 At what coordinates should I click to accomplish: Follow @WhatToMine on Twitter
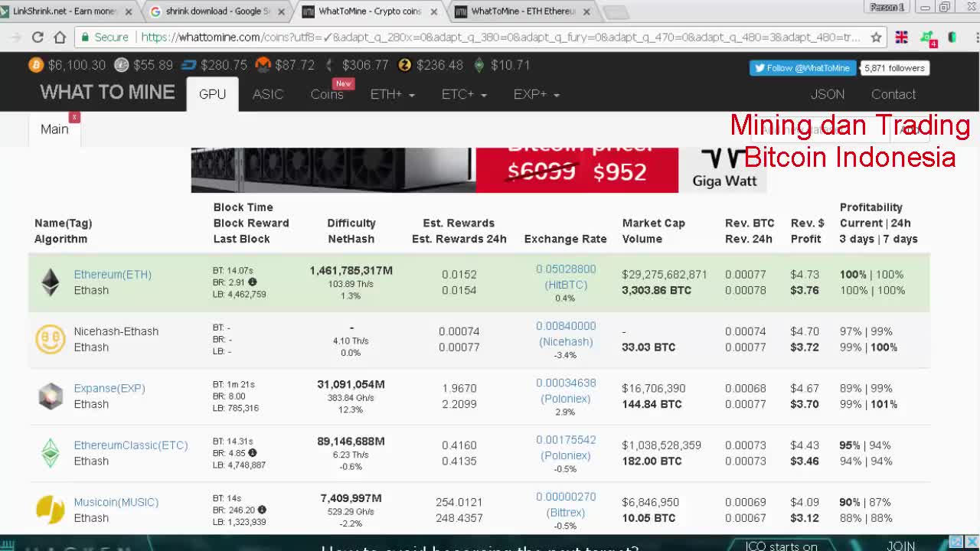pos(802,68)
